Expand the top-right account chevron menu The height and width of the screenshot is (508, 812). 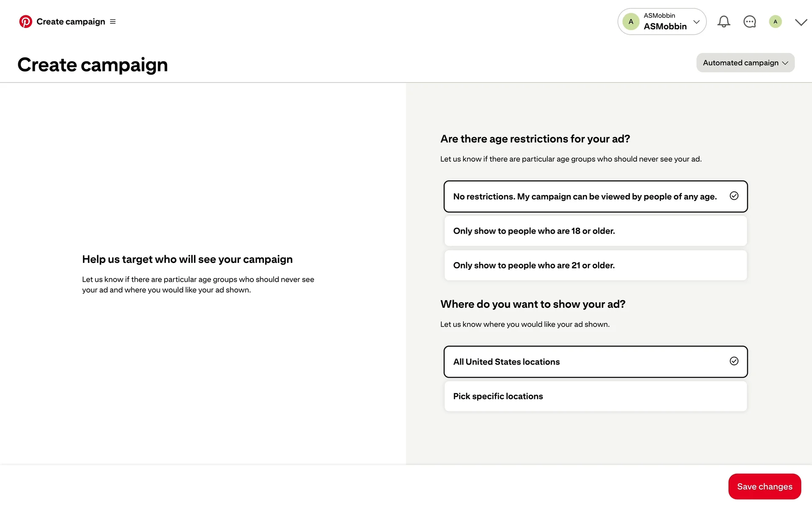[801, 22]
